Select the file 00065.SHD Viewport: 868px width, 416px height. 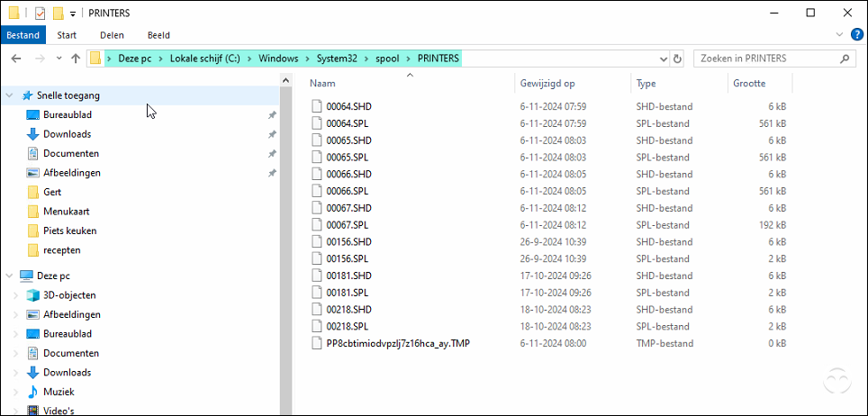tap(348, 140)
